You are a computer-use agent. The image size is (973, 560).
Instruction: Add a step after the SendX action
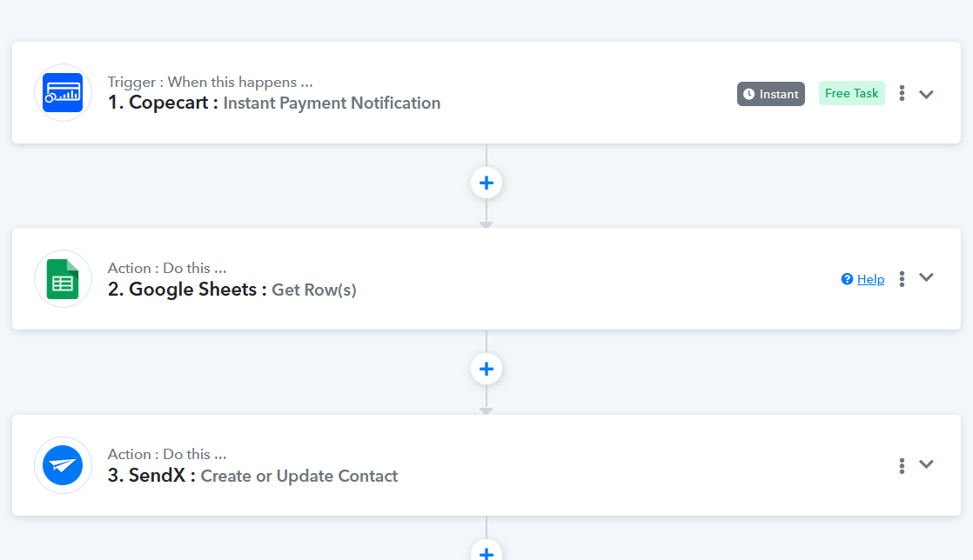tap(486, 552)
